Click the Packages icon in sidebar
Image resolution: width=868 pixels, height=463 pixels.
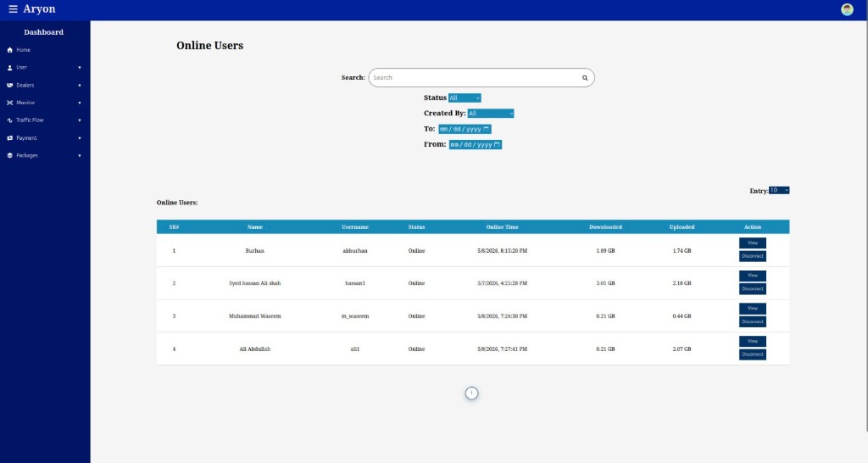pos(9,156)
